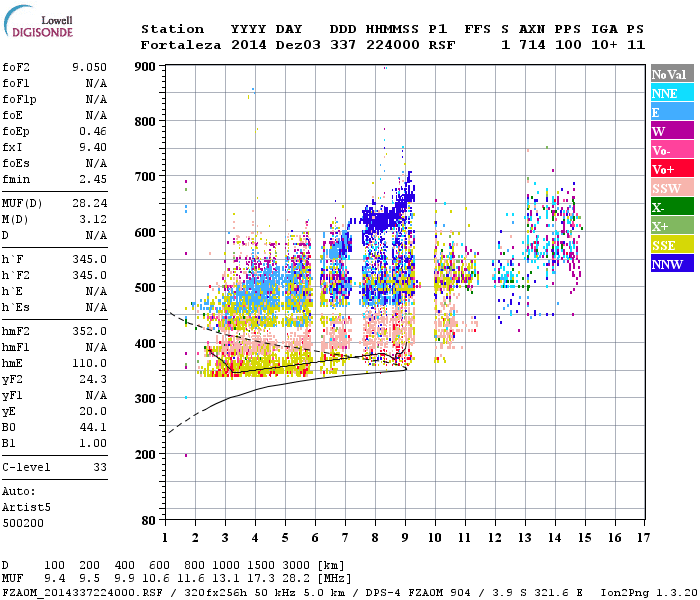Screen dimensions: 700x600
Task: Select the SSW legend swatch
Action: (x=672, y=188)
